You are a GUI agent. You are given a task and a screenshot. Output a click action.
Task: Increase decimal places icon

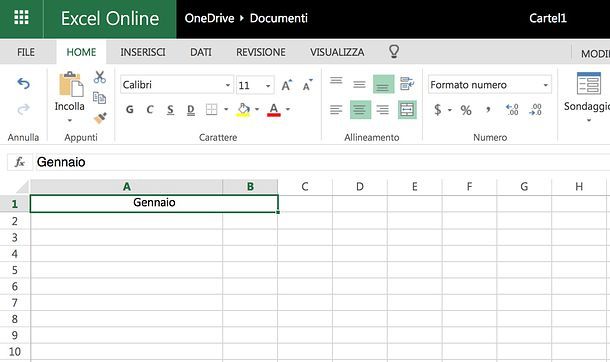pyautogui.click(x=512, y=110)
